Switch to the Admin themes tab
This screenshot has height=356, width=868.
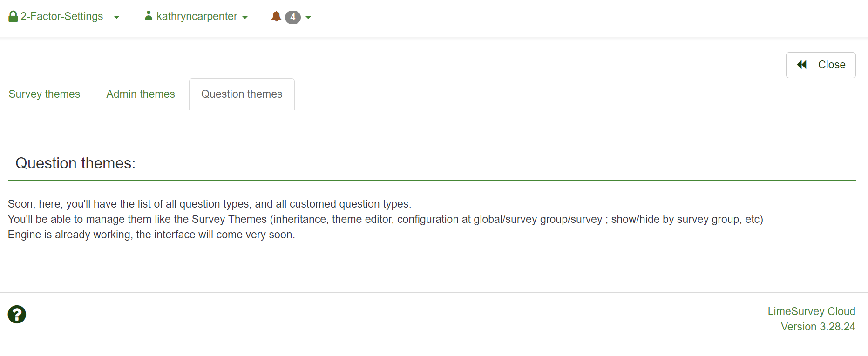[141, 94]
